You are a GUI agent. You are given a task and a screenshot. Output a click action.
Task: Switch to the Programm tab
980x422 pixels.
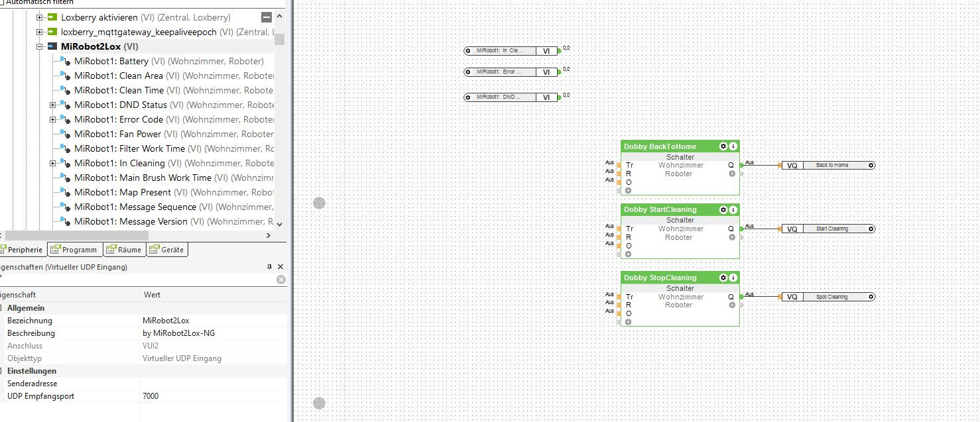[74, 250]
